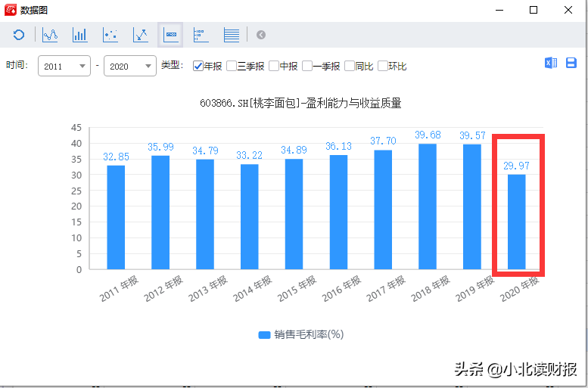Enable the 环比 checkbox

click(x=382, y=67)
